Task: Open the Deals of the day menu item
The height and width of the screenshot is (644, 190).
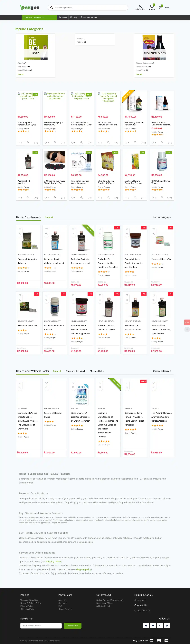Action: pyautogui.click(x=89, y=17)
